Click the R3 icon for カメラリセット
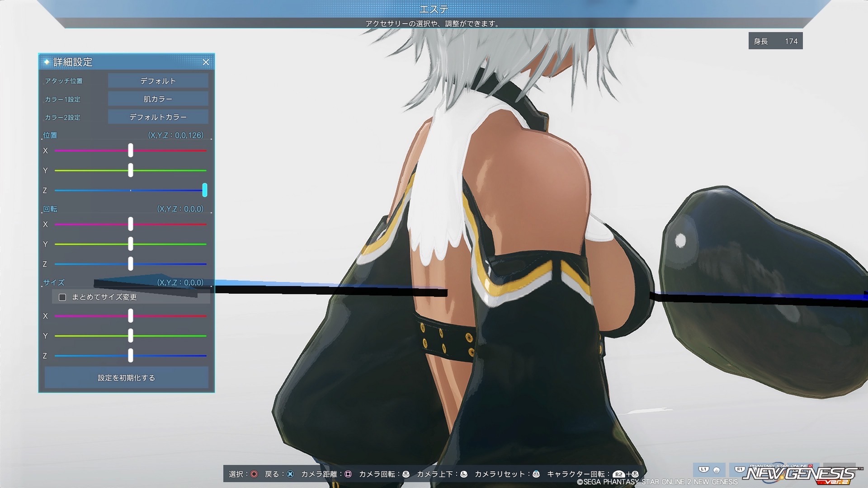 [536, 474]
